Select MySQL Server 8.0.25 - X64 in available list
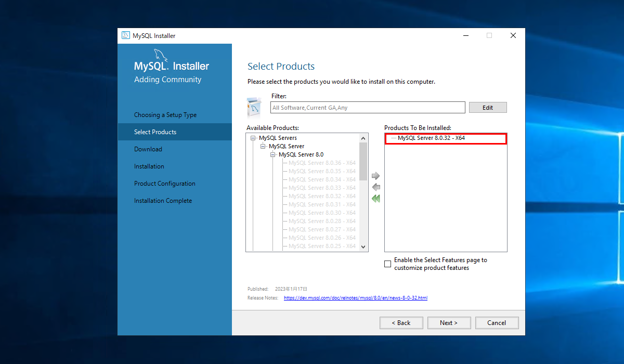Image resolution: width=624 pixels, height=364 pixels. pyautogui.click(x=322, y=246)
